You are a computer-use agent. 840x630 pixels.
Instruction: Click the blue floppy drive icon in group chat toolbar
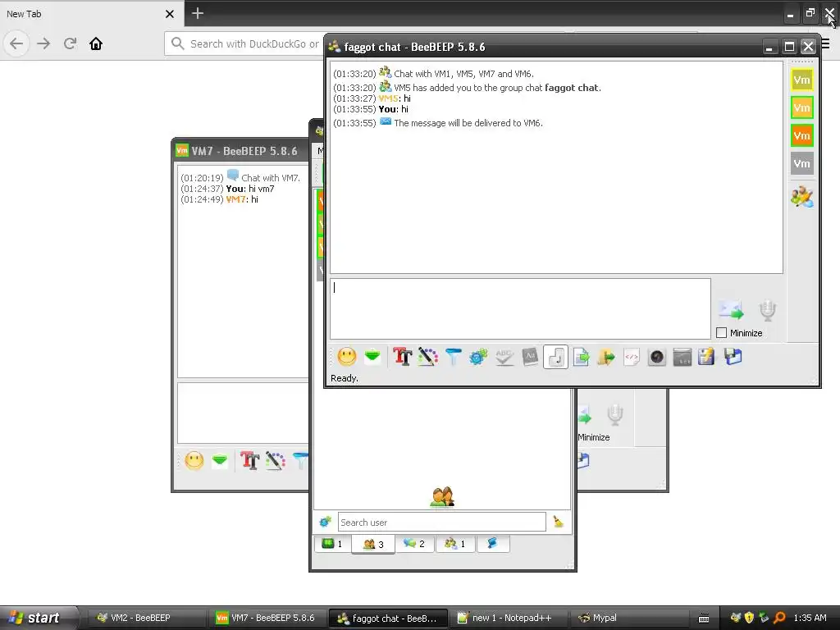point(733,357)
